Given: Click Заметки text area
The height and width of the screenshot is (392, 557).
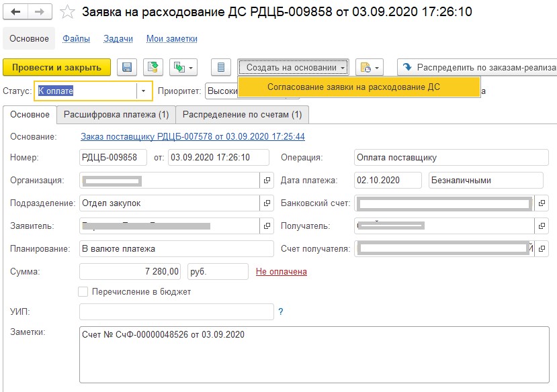Looking at the screenshot, I should click(314, 355).
